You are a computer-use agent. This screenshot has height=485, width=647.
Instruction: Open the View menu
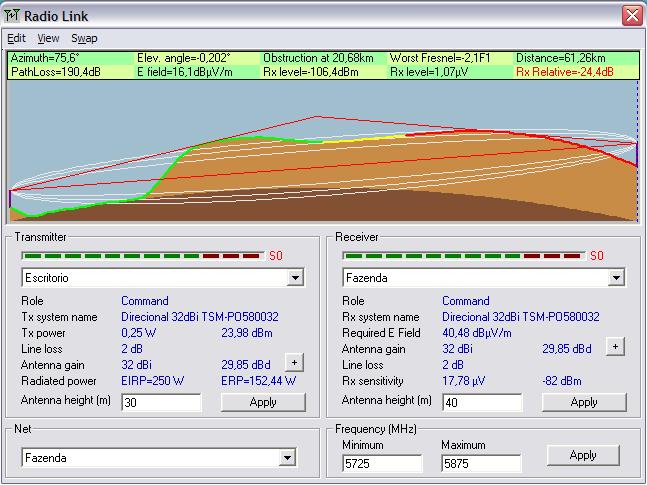point(48,38)
